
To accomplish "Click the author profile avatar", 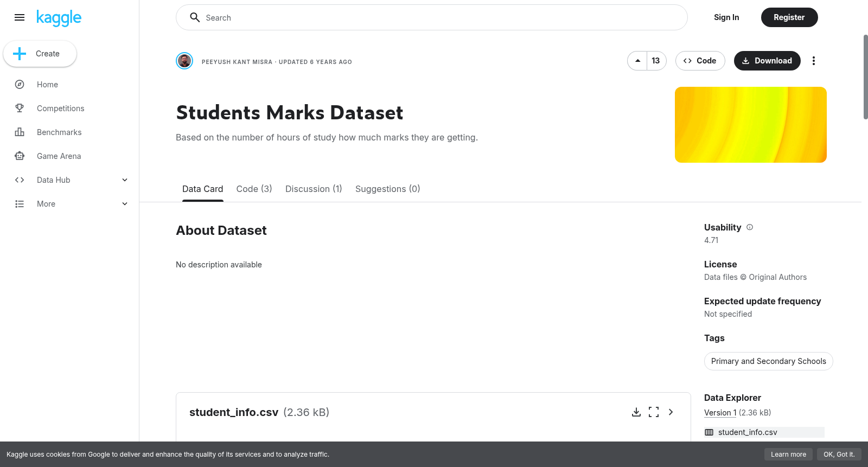I will tap(184, 61).
